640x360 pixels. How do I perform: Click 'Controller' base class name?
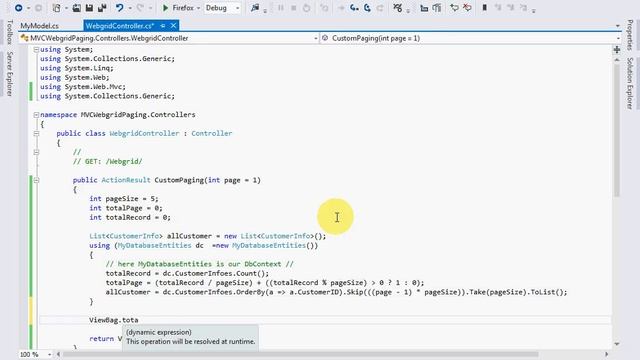pyautogui.click(x=211, y=133)
